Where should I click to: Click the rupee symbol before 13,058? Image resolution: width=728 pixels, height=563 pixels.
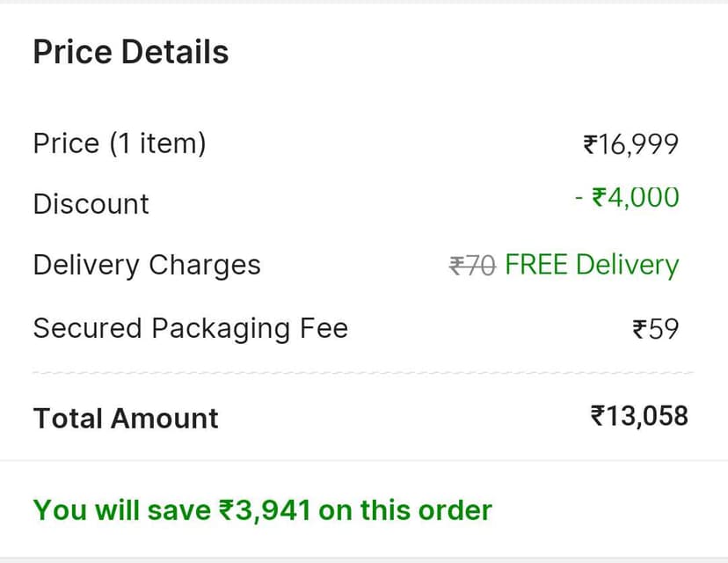coord(599,415)
